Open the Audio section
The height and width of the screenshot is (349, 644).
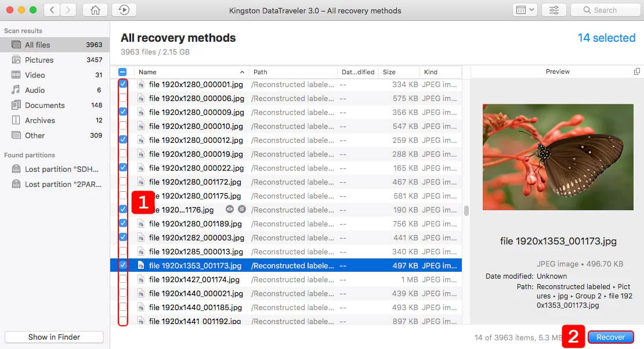pyautogui.click(x=35, y=90)
